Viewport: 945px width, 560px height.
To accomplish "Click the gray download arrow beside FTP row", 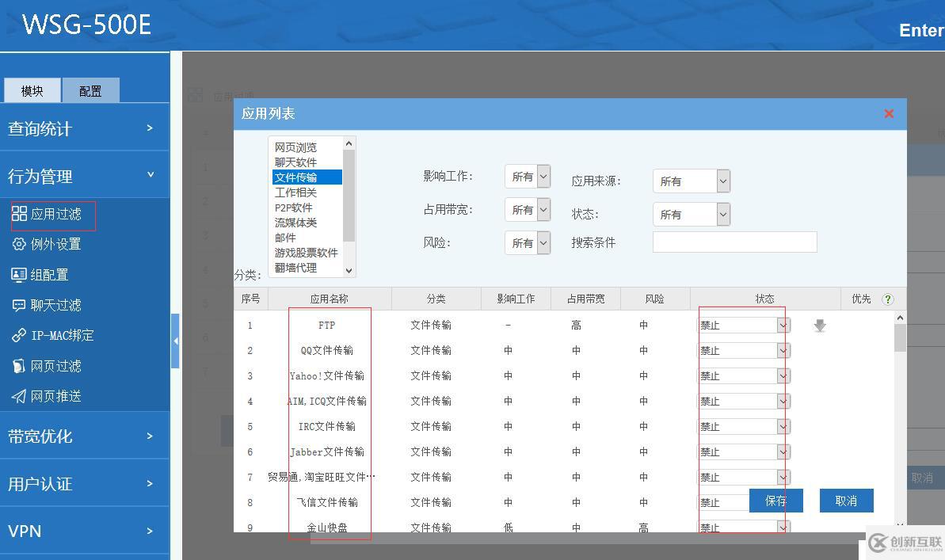I will click(820, 325).
